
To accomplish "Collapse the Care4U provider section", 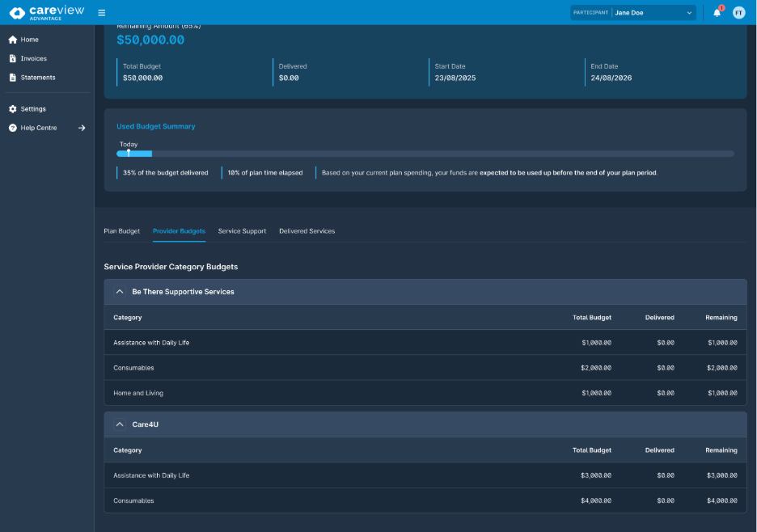I will [120, 424].
